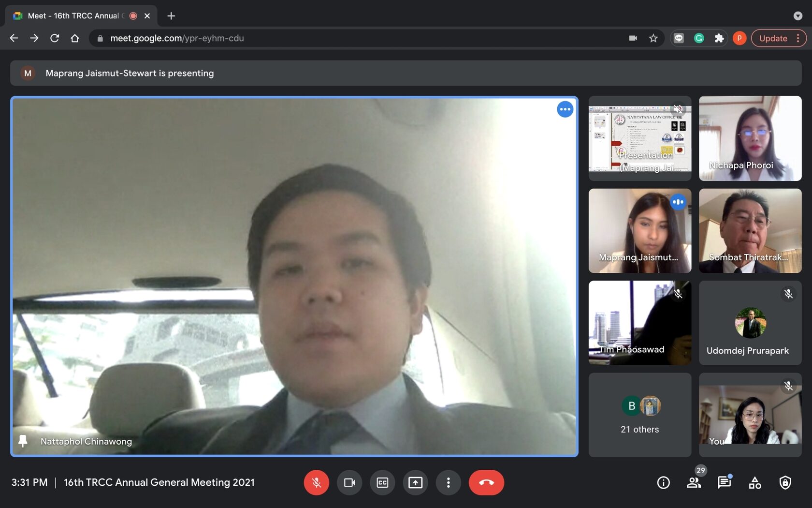Image resolution: width=812 pixels, height=508 pixels.
Task: Click the meeting title 16th TRCC Annual General Meeting 2021
Action: 159,482
